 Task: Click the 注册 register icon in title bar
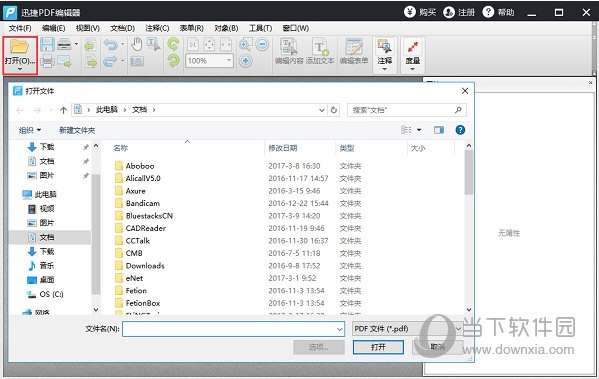(x=449, y=12)
